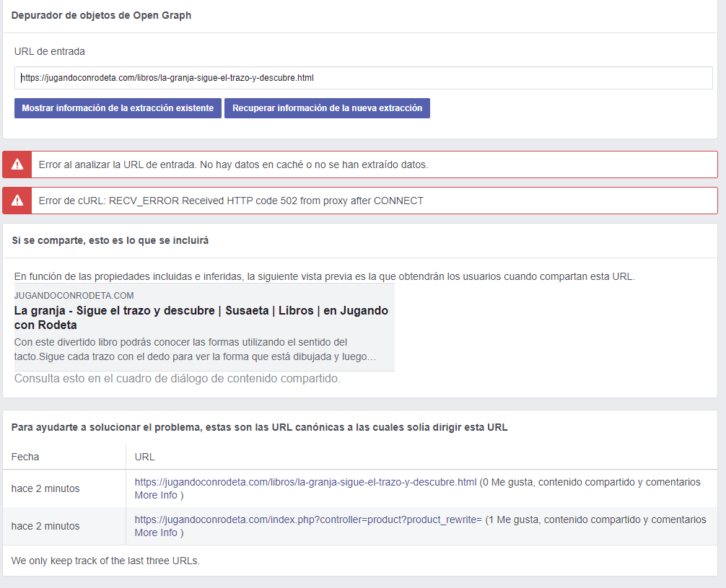Image resolution: width=726 pixels, height=588 pixels.
Task: Open the index.php?controller=product canonical link
Action: (308, 519)
